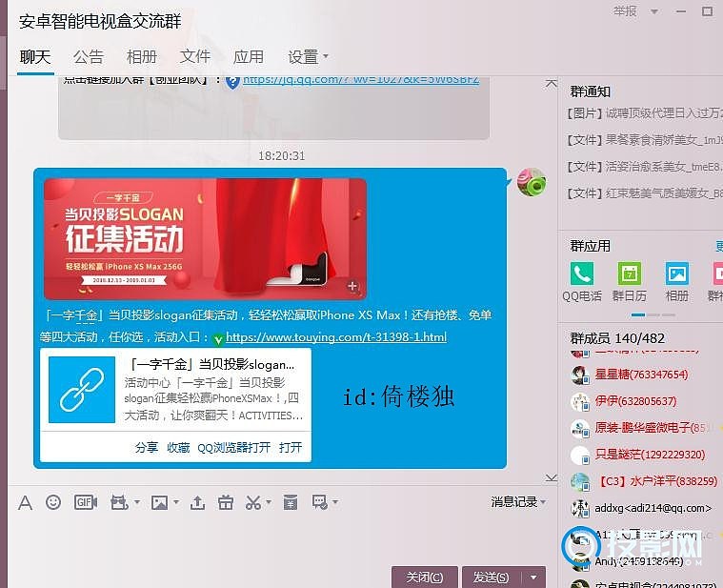Expand the nudge icon dropdown arrow

click(137, 502)
